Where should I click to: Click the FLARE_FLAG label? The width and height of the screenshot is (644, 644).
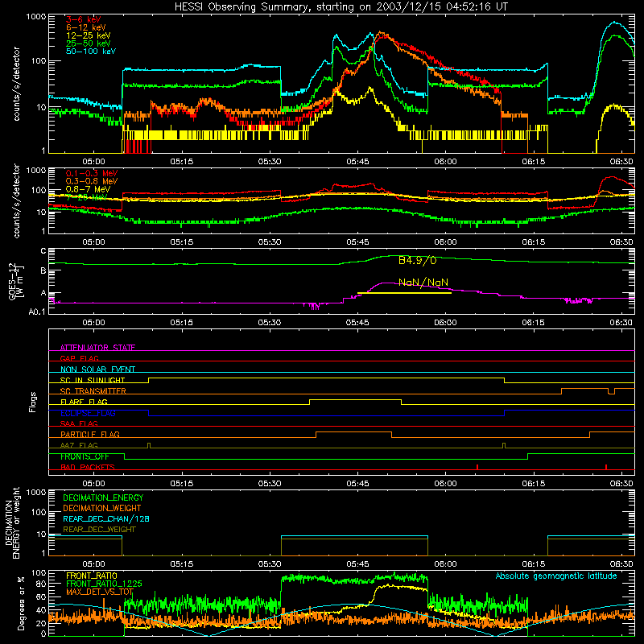(84, 402)
